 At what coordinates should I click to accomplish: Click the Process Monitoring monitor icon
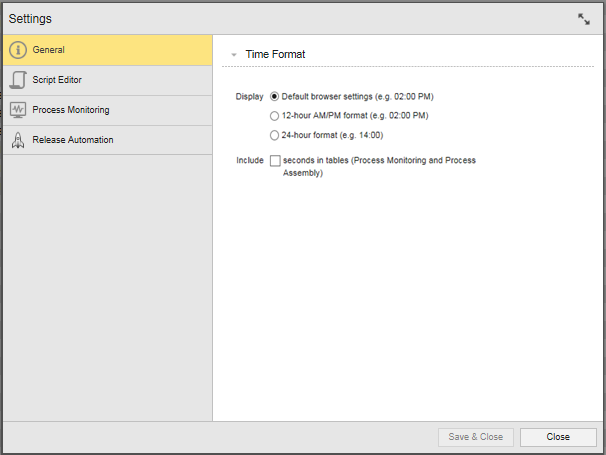18,110
